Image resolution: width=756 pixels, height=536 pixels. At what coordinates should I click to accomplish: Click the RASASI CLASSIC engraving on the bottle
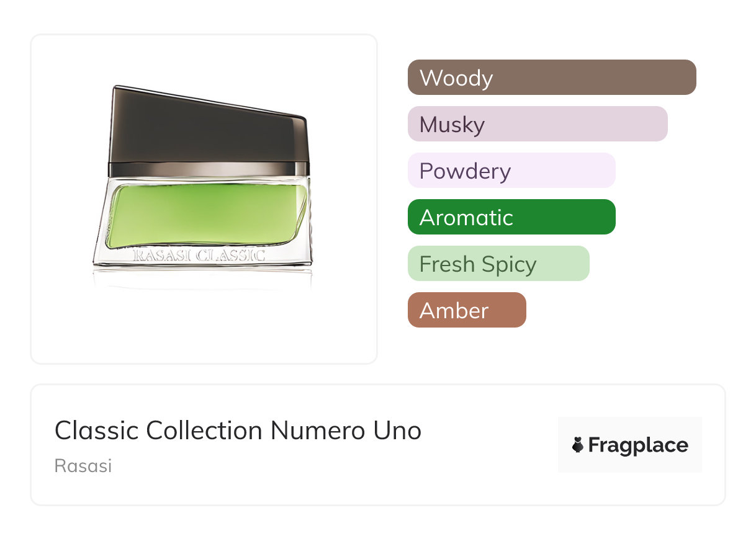[x=199, y=255]
